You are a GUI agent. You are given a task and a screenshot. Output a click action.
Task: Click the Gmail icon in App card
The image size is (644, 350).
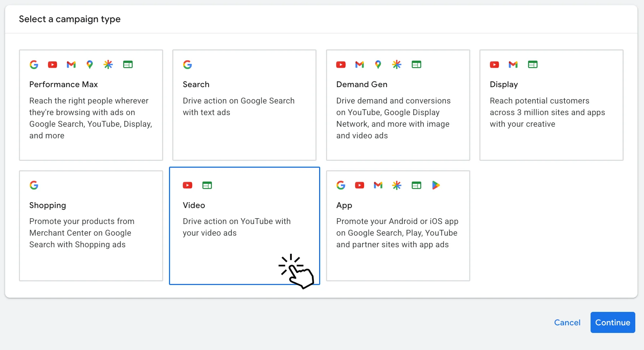(x=378, y=185)
